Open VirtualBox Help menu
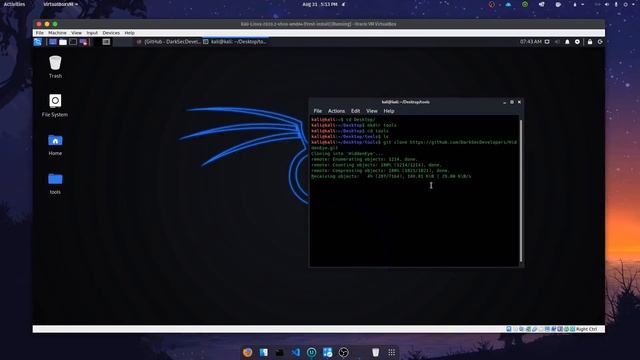The image size is (640, 360). pos(129,33)
